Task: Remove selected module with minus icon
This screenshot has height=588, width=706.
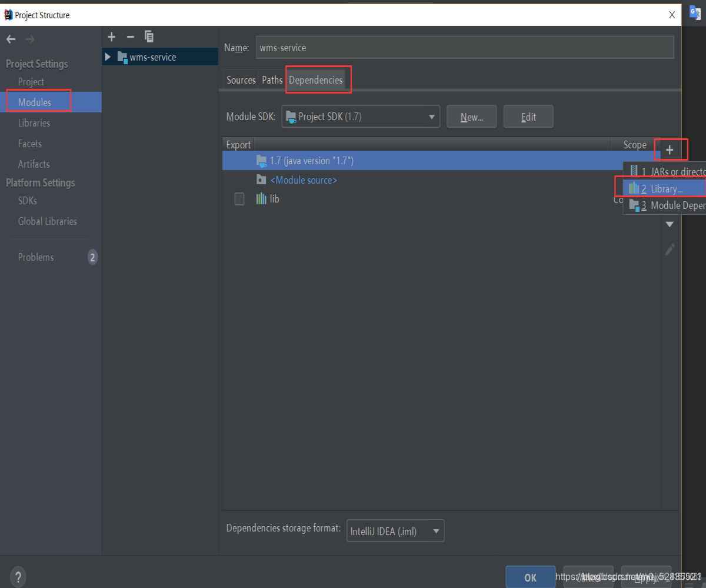Action: (131, 37)
